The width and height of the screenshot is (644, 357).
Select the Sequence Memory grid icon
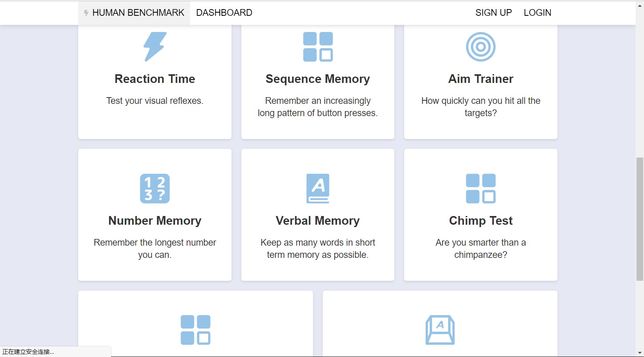point(318,47)
